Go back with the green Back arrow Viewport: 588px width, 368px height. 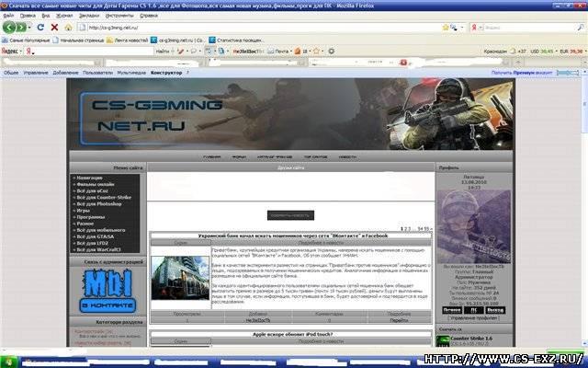(x=9, y=27)
